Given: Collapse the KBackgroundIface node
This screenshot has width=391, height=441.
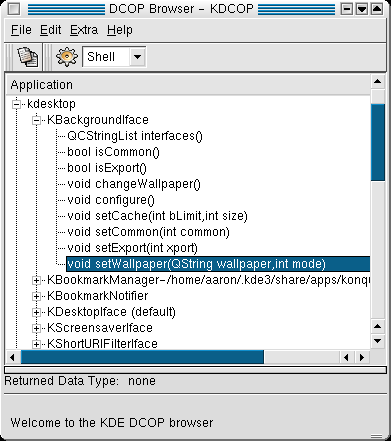Looking at the screenshot, I should [x=36, y=120].
